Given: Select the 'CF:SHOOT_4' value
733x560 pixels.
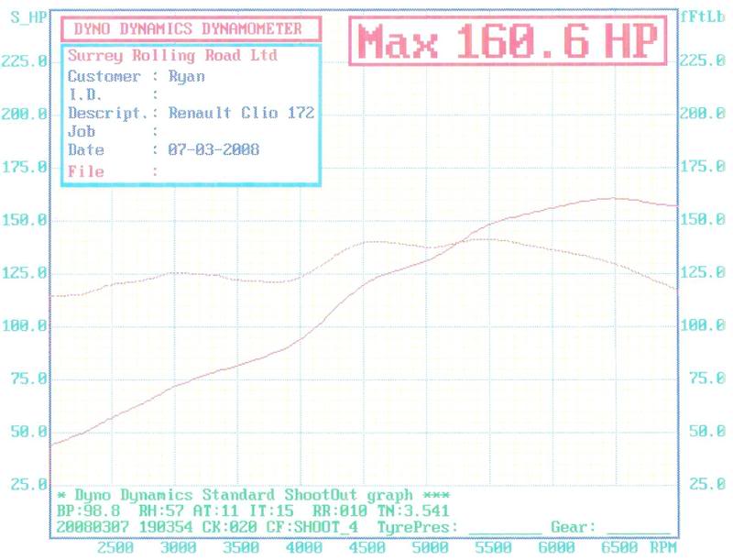Looking at the screenshot, I should (312, 527).
